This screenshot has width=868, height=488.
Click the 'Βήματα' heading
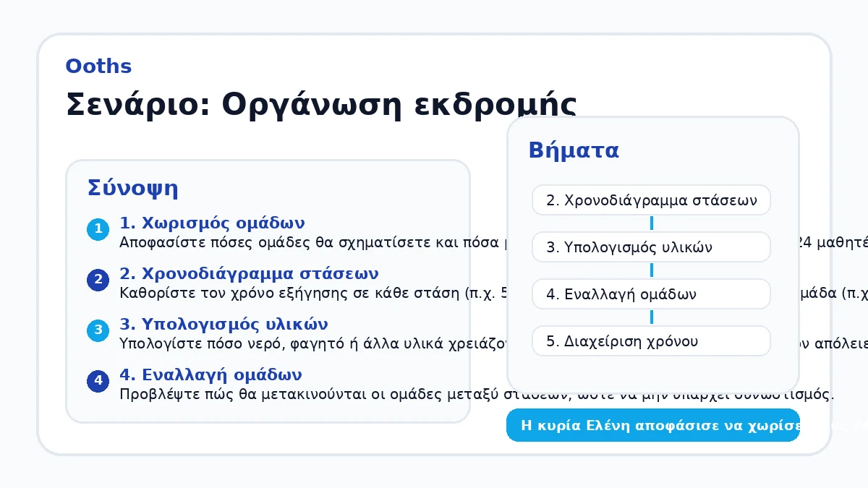(574, 150)
